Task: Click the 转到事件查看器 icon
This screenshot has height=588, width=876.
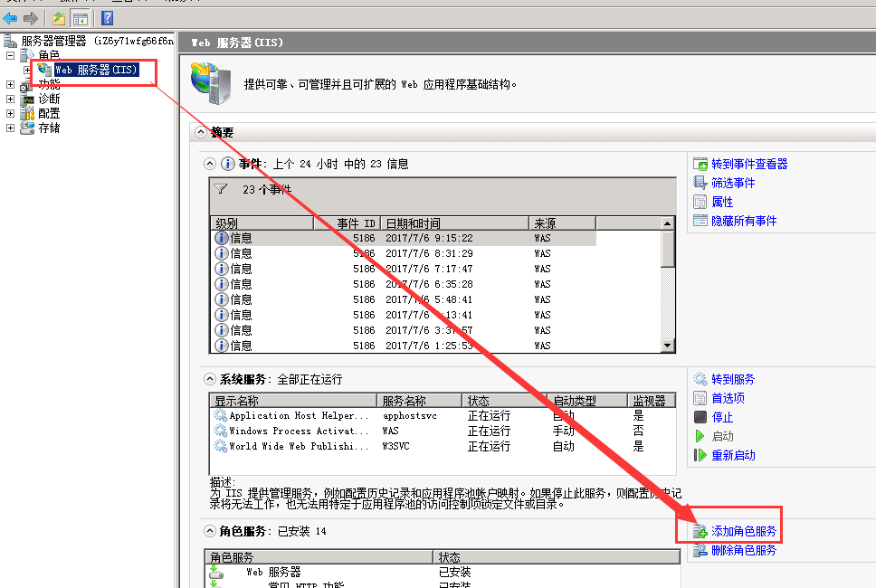Action: click(x=700, y=164)
